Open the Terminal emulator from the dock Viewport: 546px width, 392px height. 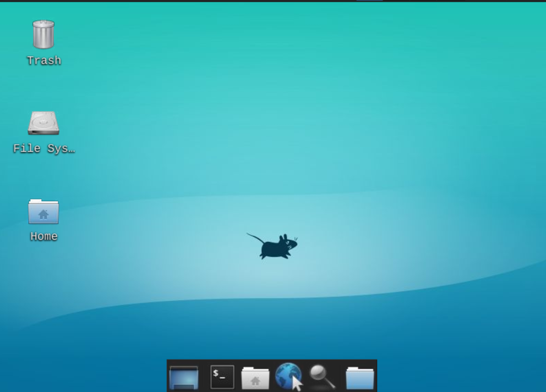[222, 377]
